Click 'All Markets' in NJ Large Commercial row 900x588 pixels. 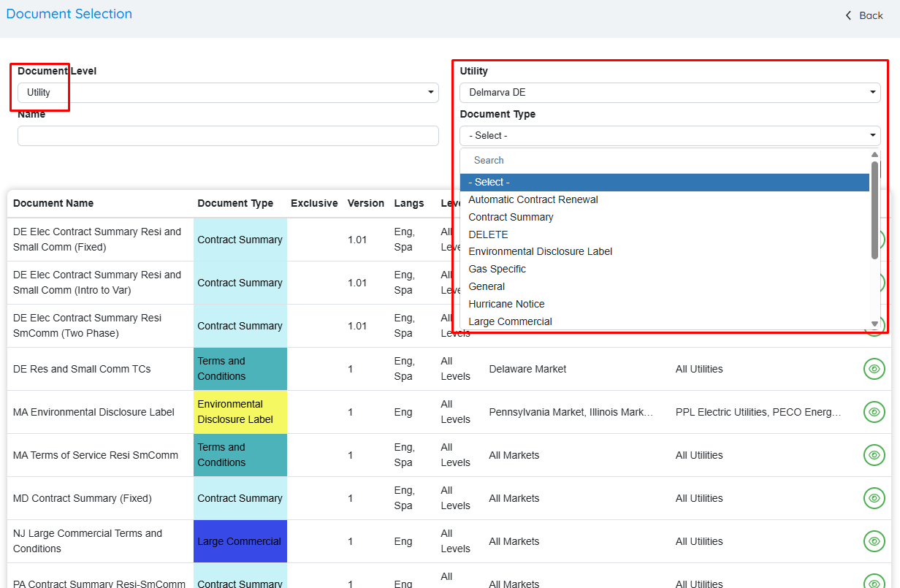coord(514,541)
